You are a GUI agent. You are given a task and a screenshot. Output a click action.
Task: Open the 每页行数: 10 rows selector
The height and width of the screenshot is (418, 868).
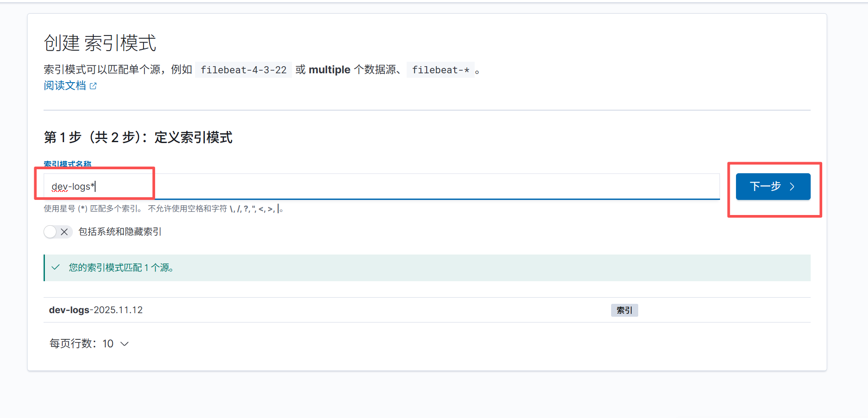[x=88, y=344]
